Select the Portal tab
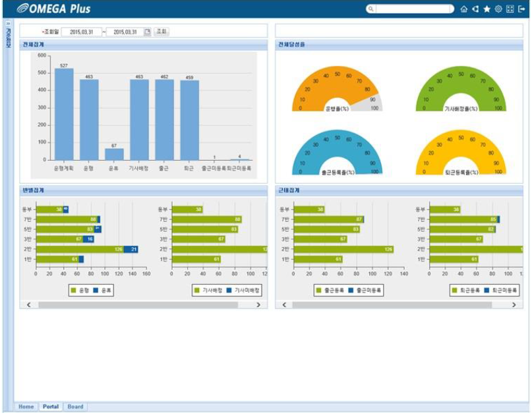This screenshot has width=532, height=415. pos(51,407)
